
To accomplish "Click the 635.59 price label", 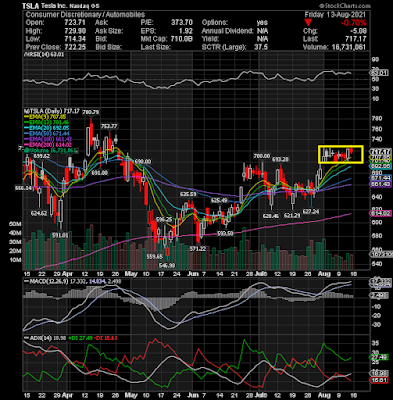I will click(x=188, y=194).
